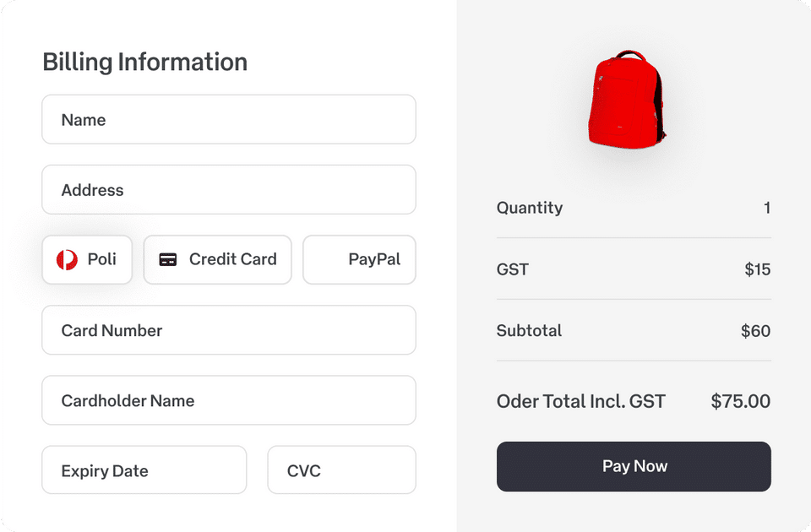Image resolution: width=811 pixels, height=532 pixels.
Task: Click into the Address field
Action: click(228, 190)
